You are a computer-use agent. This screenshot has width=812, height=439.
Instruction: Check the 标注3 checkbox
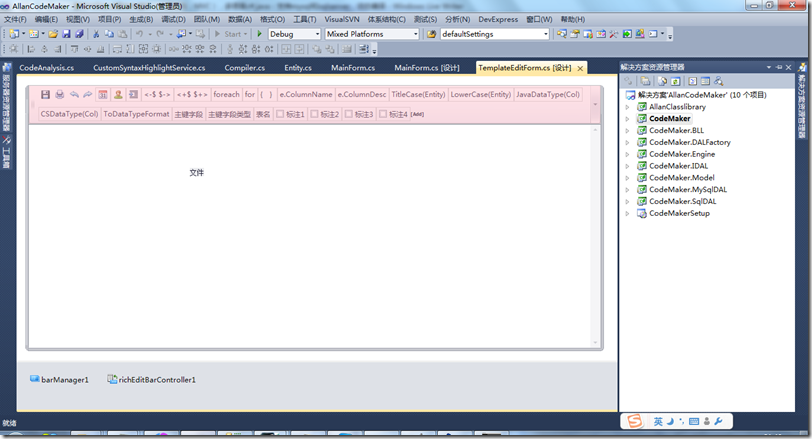349,114
